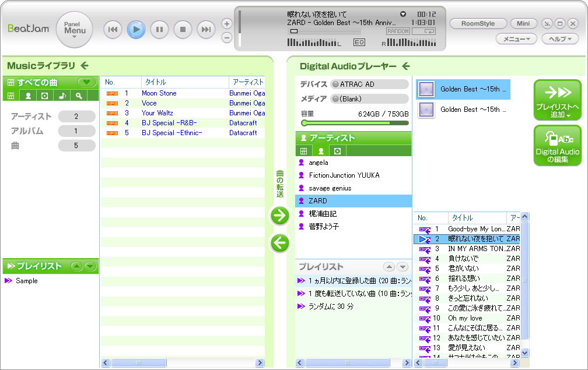The height and width of the screenshot is (370, 588).
Task: Select the song BJ Special -Ethnic-
Action: click(x=171, y=133)
